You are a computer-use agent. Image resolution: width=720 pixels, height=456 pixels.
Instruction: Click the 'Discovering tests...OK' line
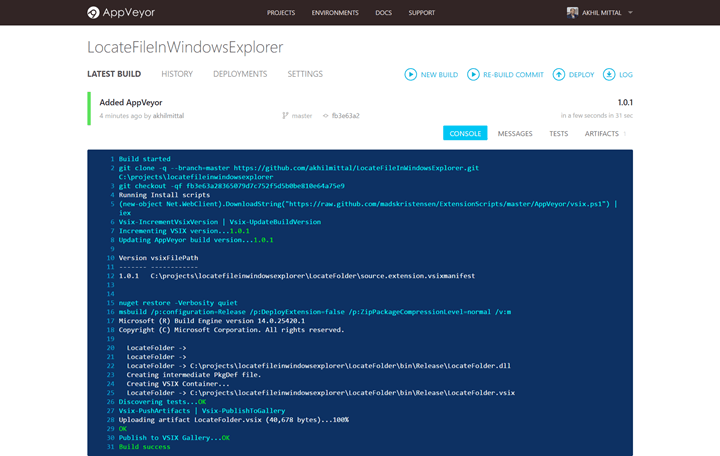(x=162, y=402)
